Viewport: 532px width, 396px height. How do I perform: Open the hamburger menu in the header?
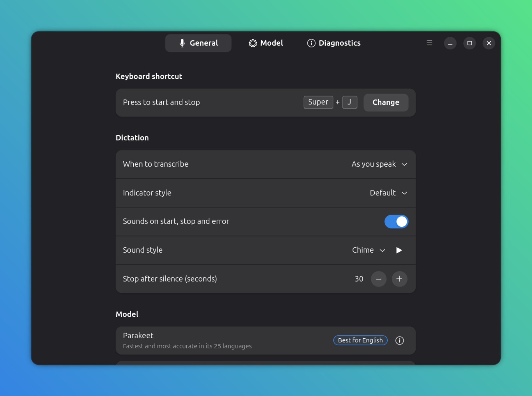tap(429, 43)
